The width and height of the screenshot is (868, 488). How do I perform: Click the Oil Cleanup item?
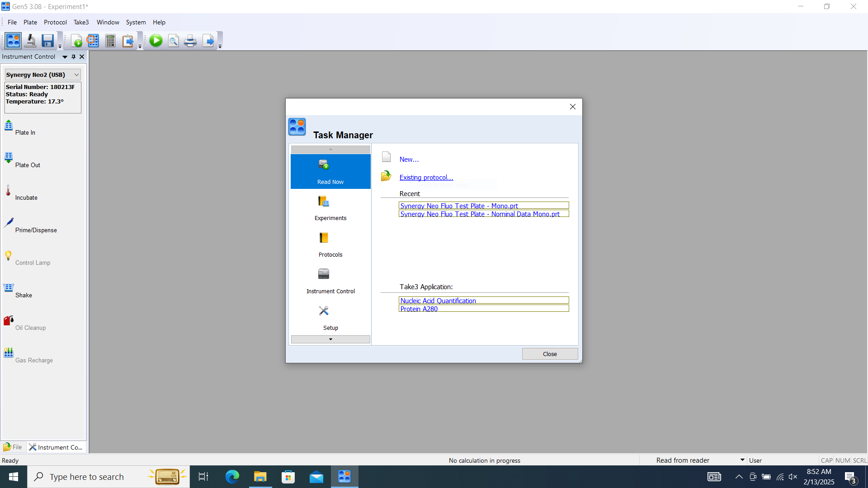pyautogui.click(x=25, y=323)
